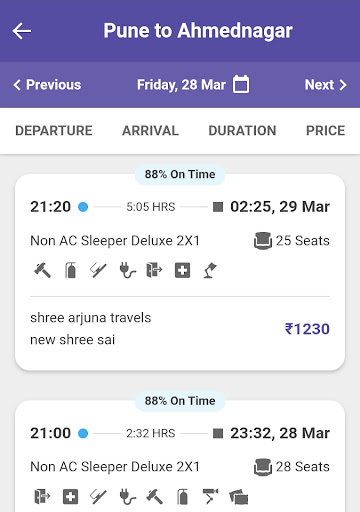Viewport: 360px width, 512px height.
Task: Sort buses by DEPARTURE
Action: point(54,131)
